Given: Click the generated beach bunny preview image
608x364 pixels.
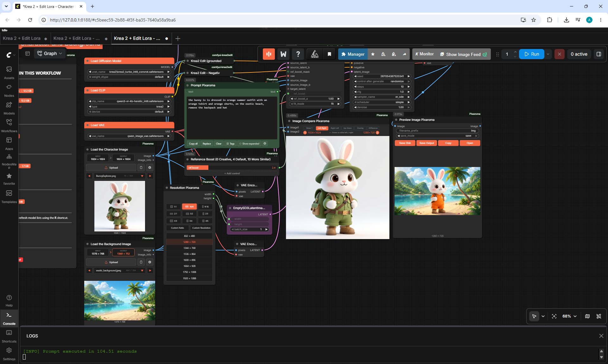Looking at the screenshot, I should pos(437,191).
